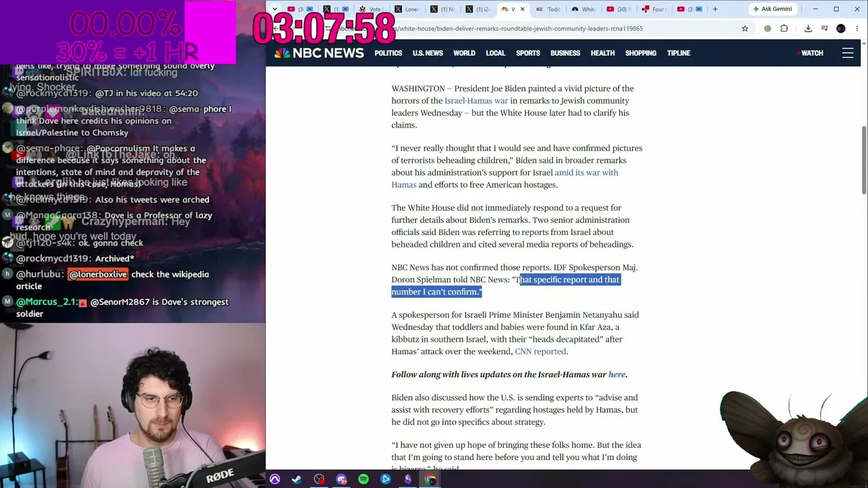
Task: Click the round extension icon beside the bookmark star
Action: pos(768,28)
